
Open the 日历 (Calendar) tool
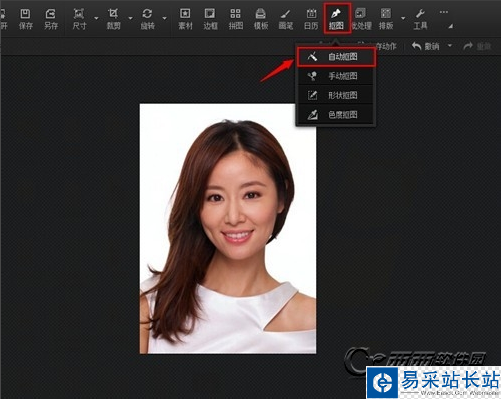pos(311,19)
